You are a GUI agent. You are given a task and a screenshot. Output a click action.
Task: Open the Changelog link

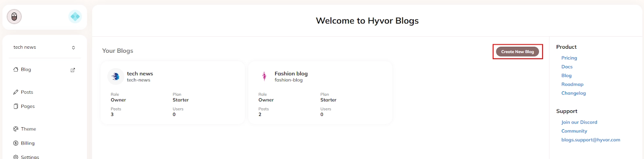(574, 93)
